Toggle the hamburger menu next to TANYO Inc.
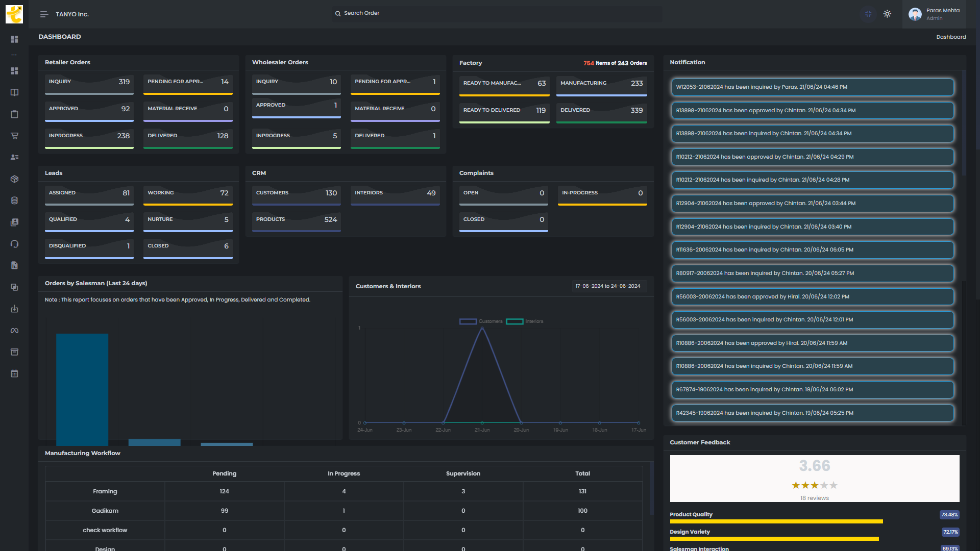The image size is (980, 551). (x=44, y=14)
